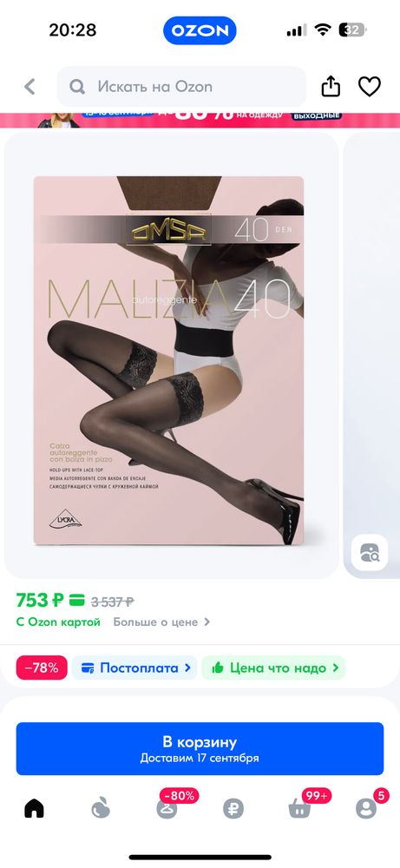
Task: Open the ruble finance tab
Action: (233, 809)
